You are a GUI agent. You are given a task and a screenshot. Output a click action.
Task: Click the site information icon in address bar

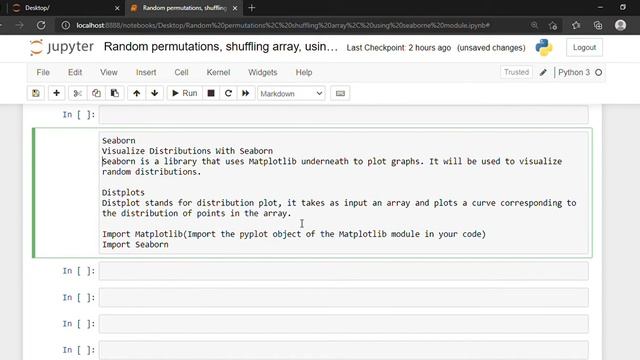65,25
